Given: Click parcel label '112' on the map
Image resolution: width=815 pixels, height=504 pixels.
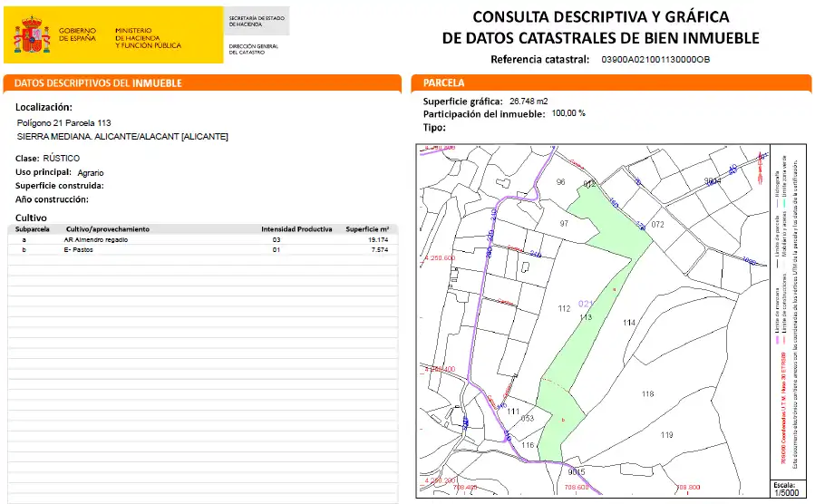Looking at the screenshot, I should 565,308.
